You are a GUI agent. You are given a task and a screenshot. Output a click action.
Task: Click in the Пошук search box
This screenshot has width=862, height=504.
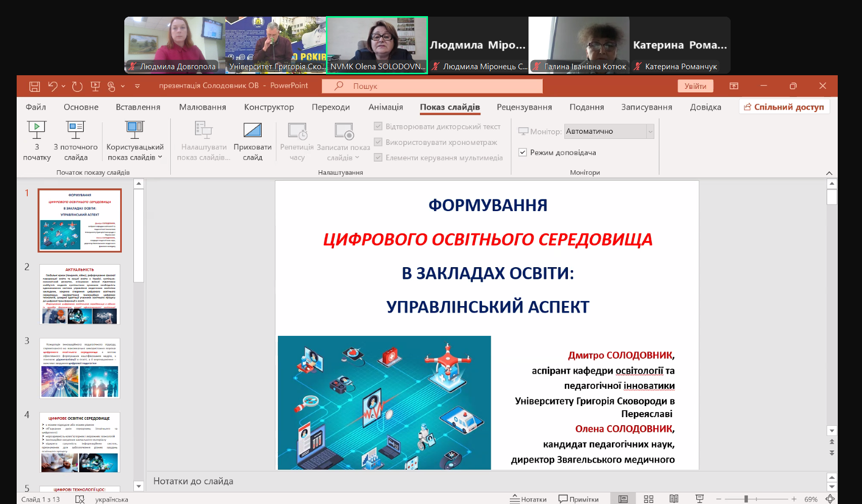click(432, 86)
